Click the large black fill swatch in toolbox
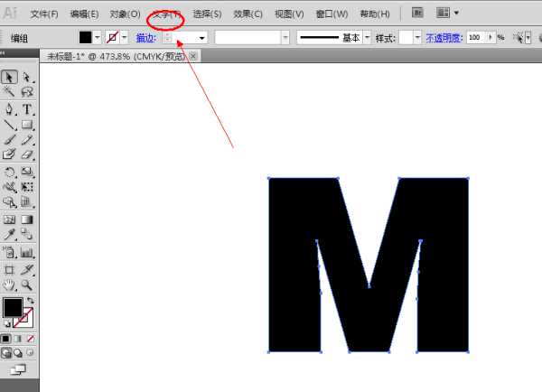The height and width of the screenshot is (392, 542). (13, 308)
